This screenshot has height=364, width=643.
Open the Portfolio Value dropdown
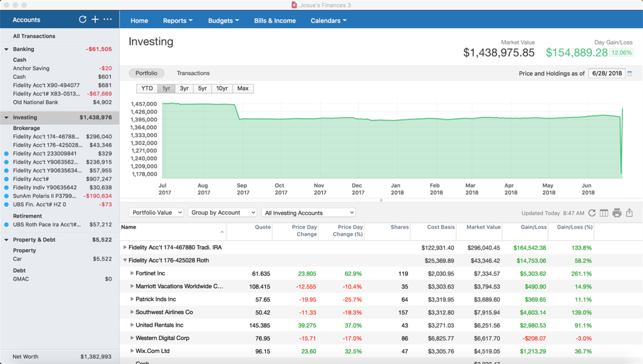click(156, 213)
